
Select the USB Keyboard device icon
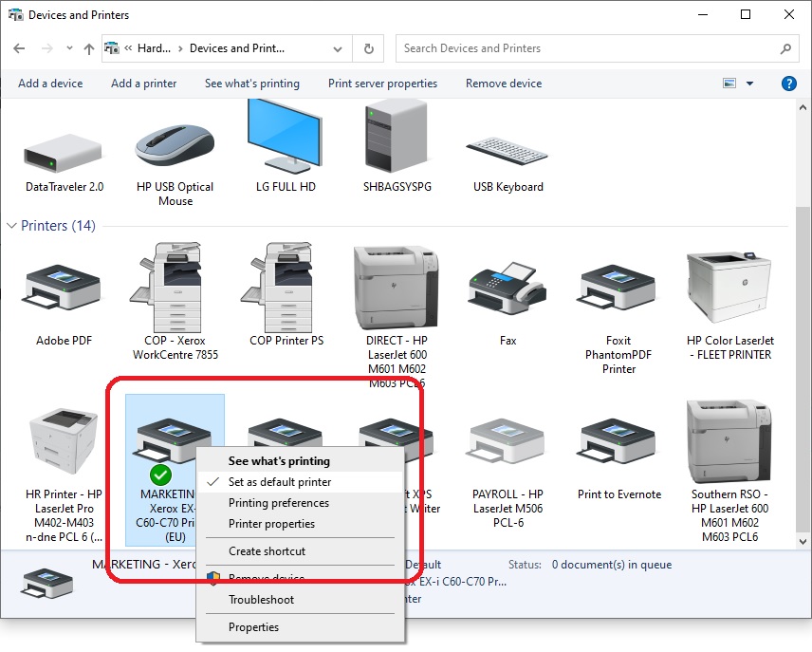[507, 151]
